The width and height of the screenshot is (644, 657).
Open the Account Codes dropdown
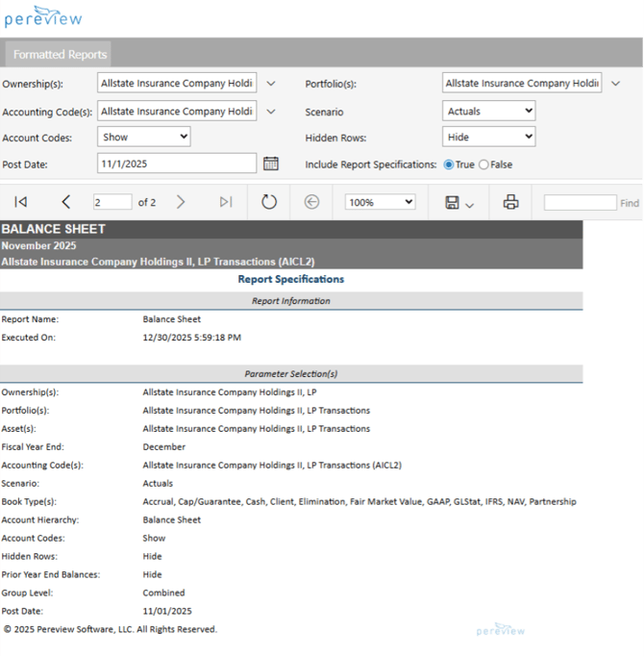coord(144,138)
